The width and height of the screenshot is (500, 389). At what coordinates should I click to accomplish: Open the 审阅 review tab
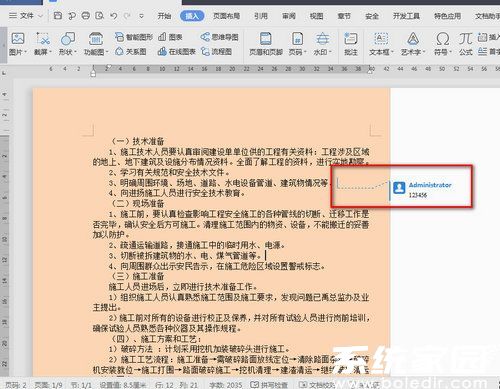[x=289, y=16]
